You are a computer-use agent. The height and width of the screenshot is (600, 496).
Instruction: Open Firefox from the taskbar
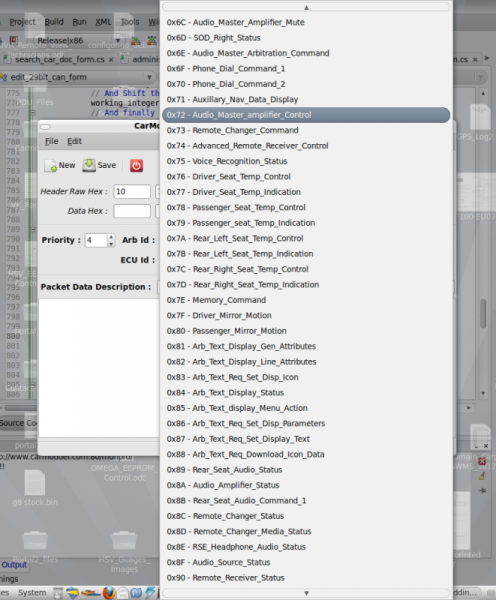109,593
